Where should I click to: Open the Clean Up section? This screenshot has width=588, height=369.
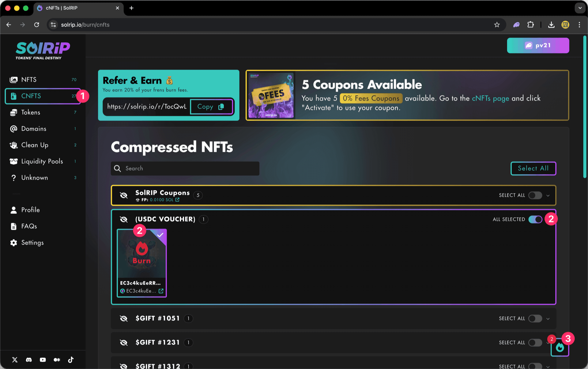tap(43, 145)
